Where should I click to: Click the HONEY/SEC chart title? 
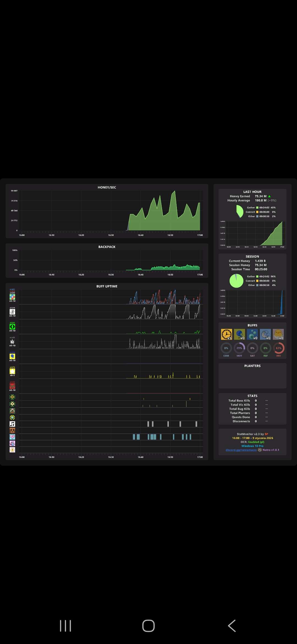[107, 187]
